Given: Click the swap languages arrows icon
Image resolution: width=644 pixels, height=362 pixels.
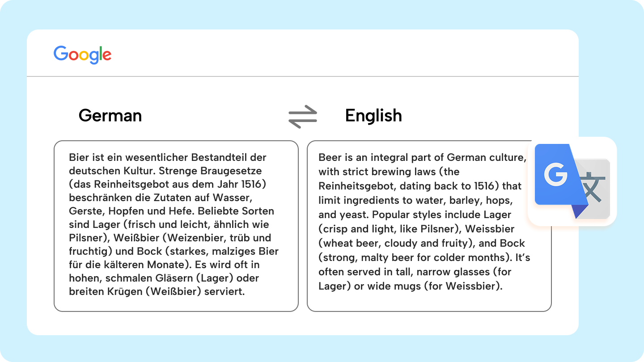Looking at the screenshot, I should (x=303, y=116).
